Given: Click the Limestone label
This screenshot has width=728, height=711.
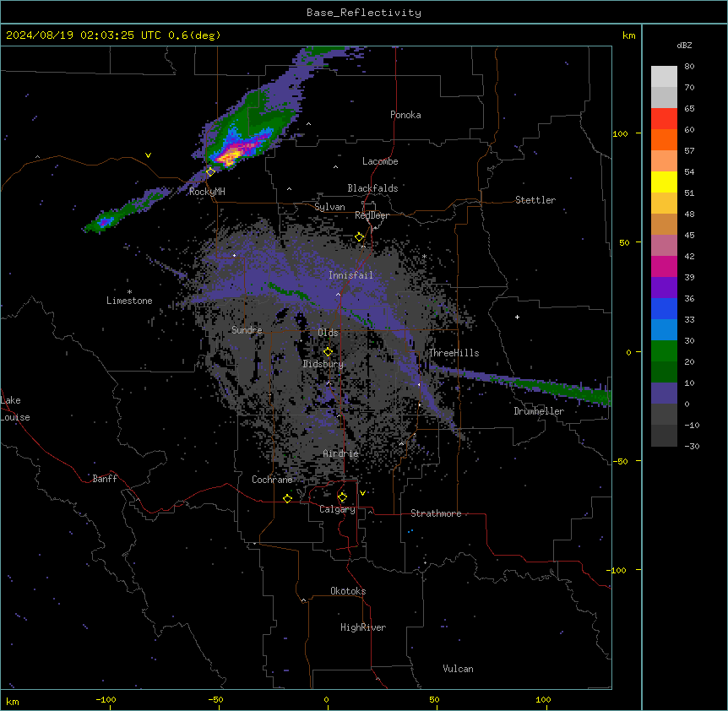Looking at the screenshot, I should click(x=129, y=301).
